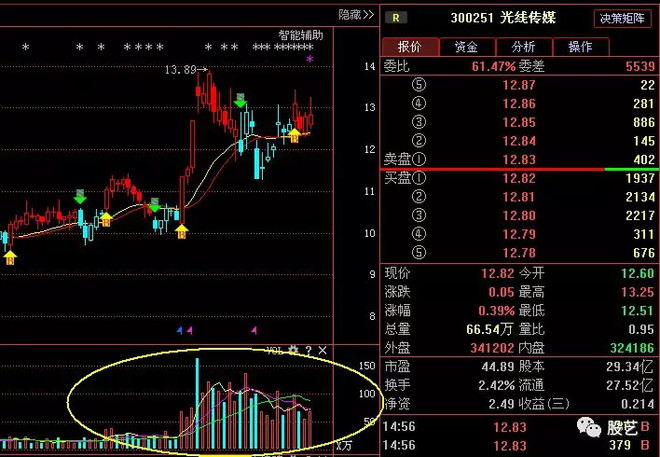This screenshot has width=660, height=457.
Task: Select sell level 5 price 12.87
Action: 519,85
